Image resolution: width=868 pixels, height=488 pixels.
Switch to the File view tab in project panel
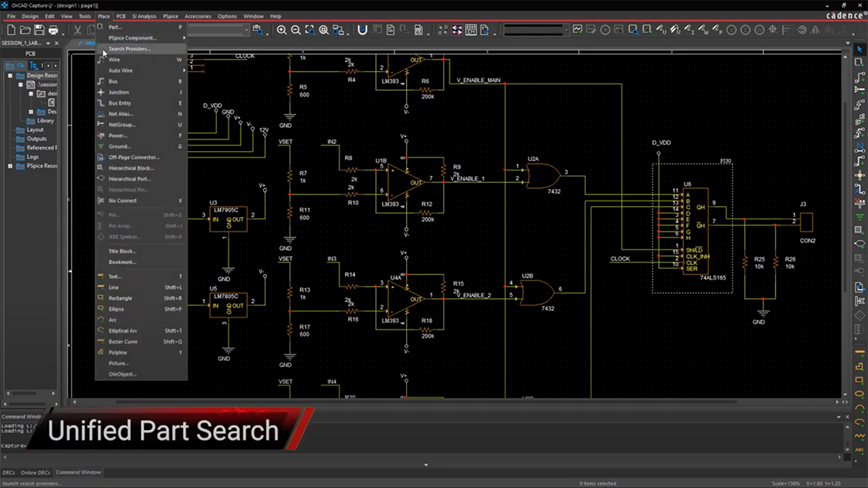(x=15, y=65)
